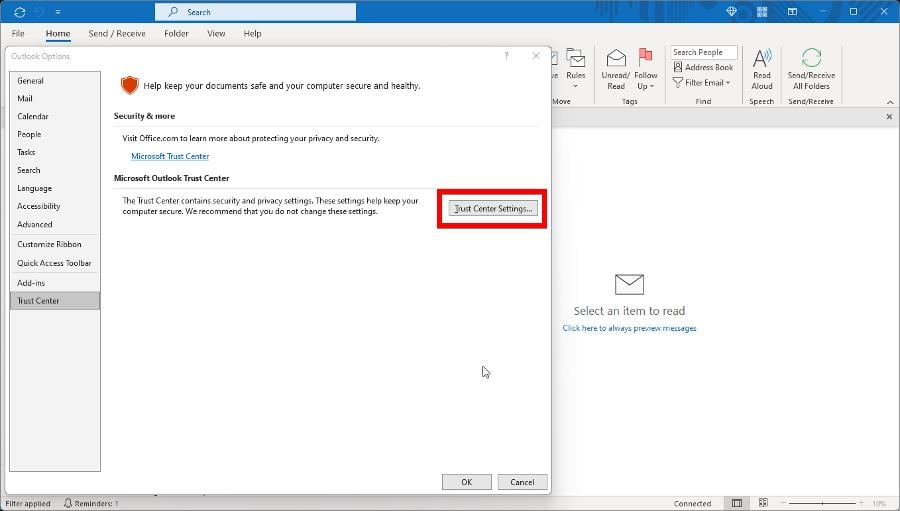Select the Advanced options category

click(55, 224)
